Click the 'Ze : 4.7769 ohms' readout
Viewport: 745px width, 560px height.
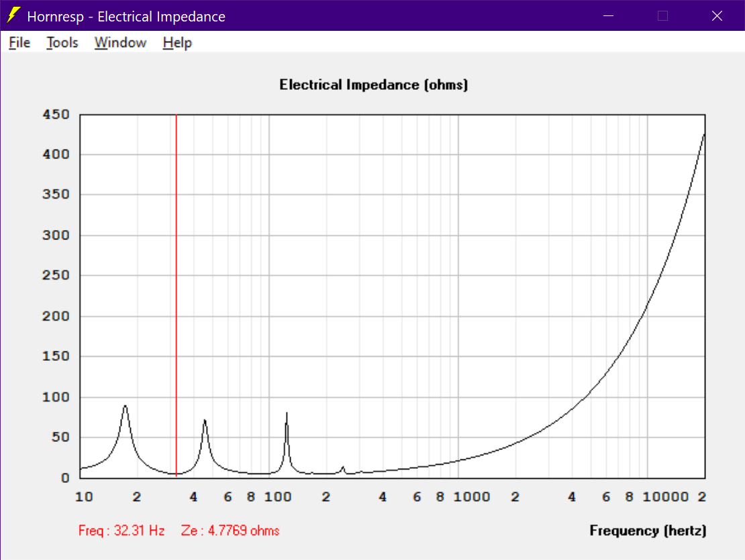tap(230, 530)
